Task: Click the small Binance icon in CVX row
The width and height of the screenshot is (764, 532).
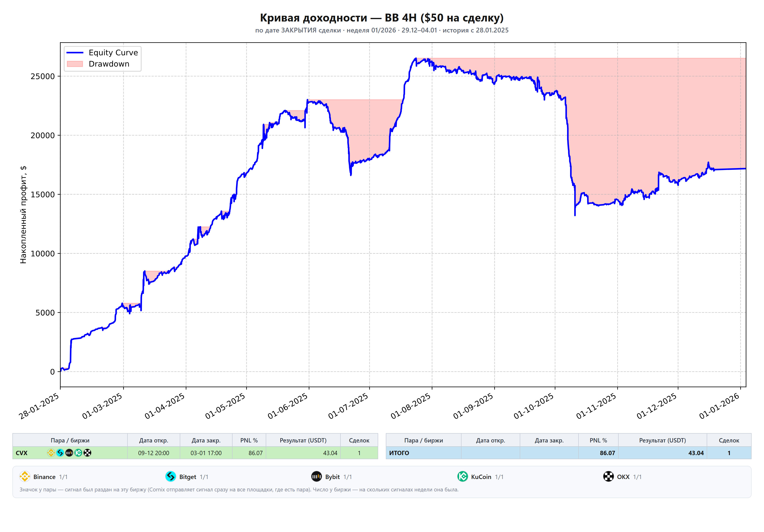Action: 51,453
